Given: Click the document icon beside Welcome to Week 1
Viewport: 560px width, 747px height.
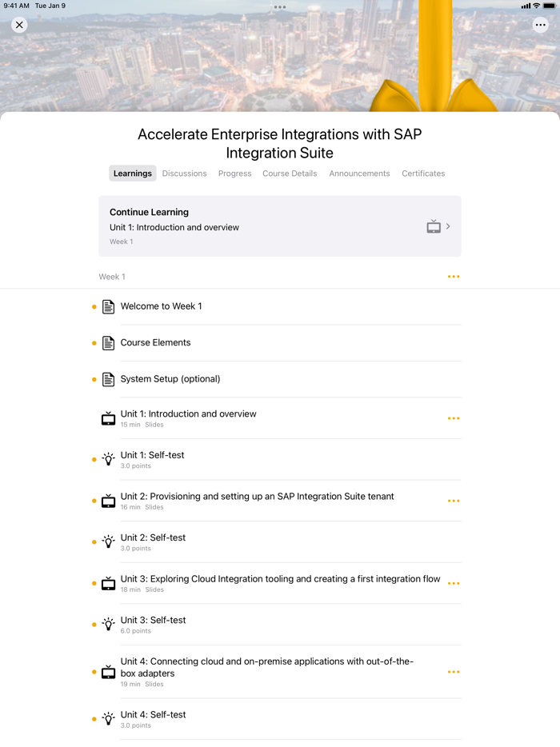Looking at the screenshot, I should point(108,306).
